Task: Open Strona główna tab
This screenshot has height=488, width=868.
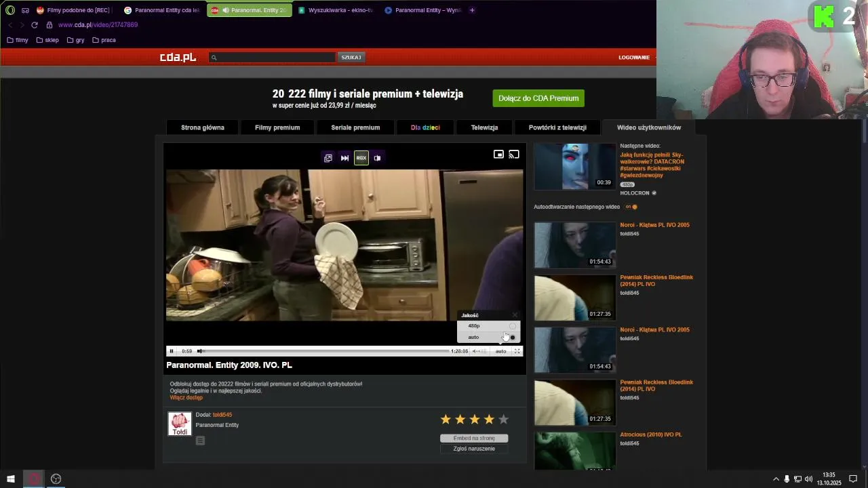Action: (203, 127)
